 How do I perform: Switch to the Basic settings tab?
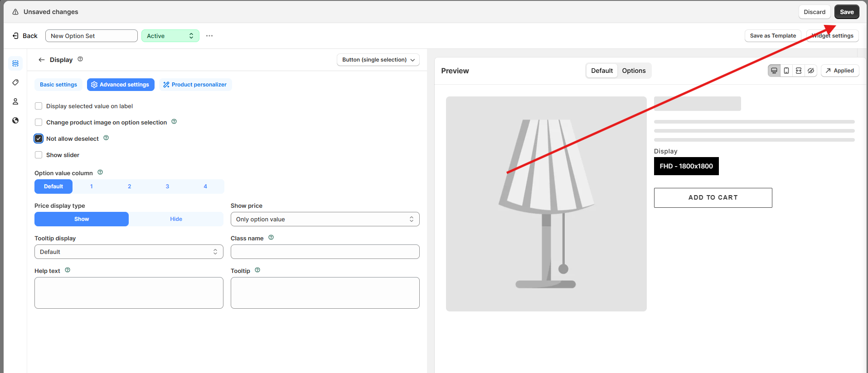58,85
